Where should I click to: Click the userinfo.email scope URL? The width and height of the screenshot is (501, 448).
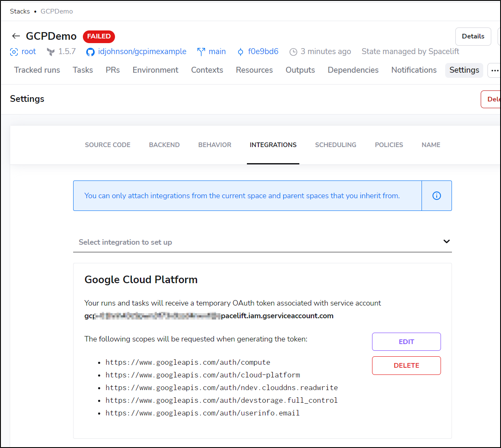pyautogui.click(x=203, y=413)
